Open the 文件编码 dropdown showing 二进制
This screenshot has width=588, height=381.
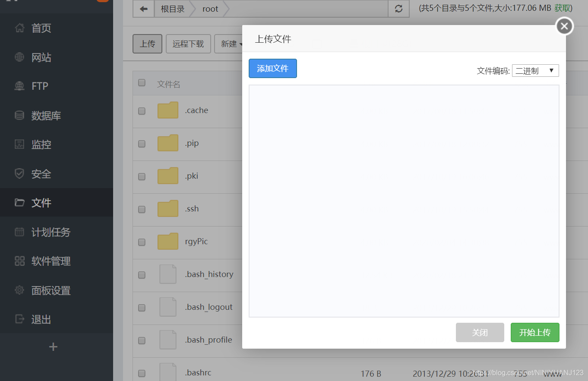(535, 71)
